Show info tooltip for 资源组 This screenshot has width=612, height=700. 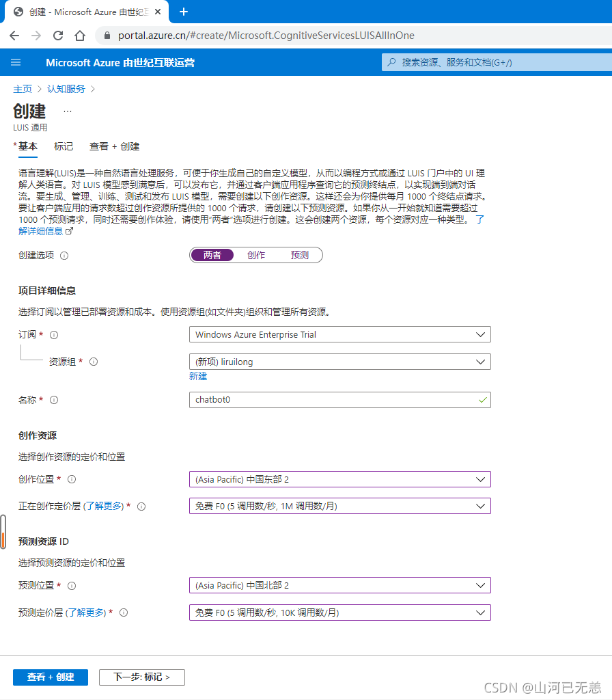[x=94, y=362]
